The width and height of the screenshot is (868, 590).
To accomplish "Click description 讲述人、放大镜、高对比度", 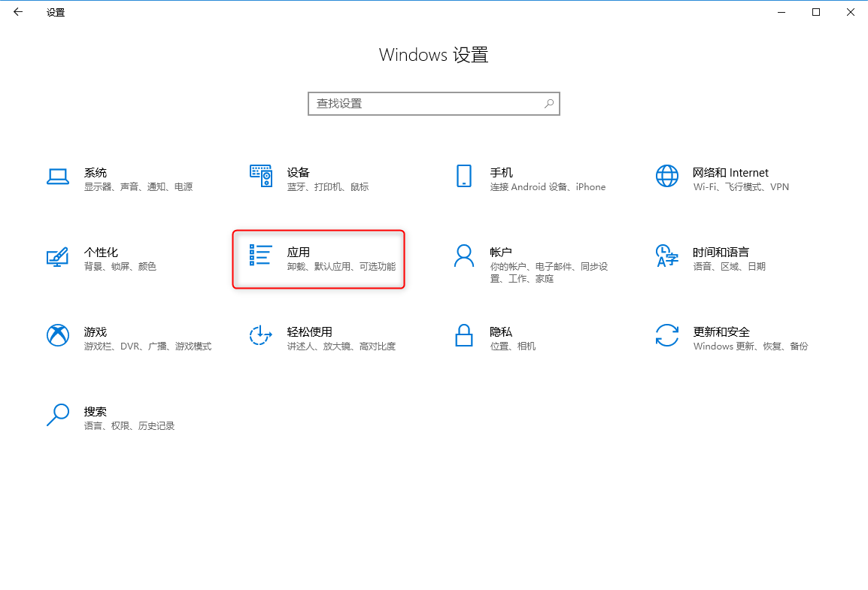I will pos(341,346).
